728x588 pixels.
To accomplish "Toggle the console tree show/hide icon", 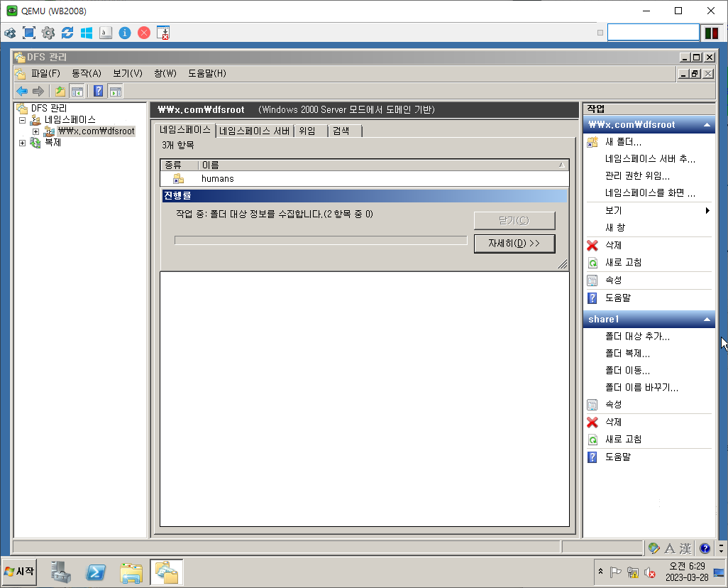I will pos(77,91).
